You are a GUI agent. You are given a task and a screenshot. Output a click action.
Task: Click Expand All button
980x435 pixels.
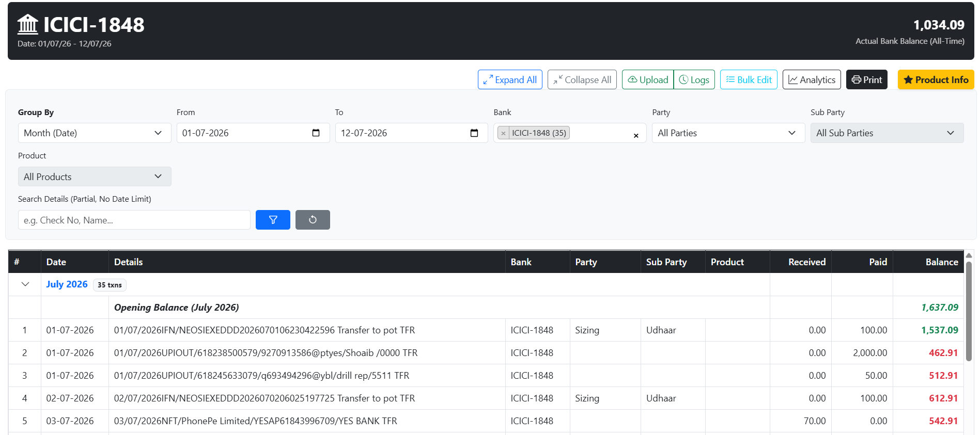point(510,79)
